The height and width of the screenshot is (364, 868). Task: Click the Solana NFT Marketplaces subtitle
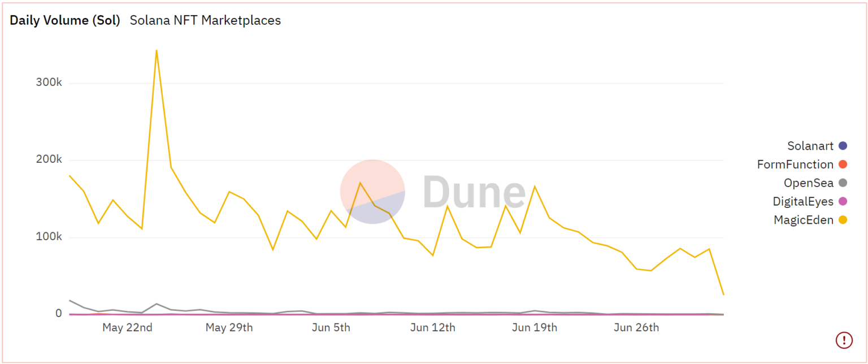tap(205, 20)
